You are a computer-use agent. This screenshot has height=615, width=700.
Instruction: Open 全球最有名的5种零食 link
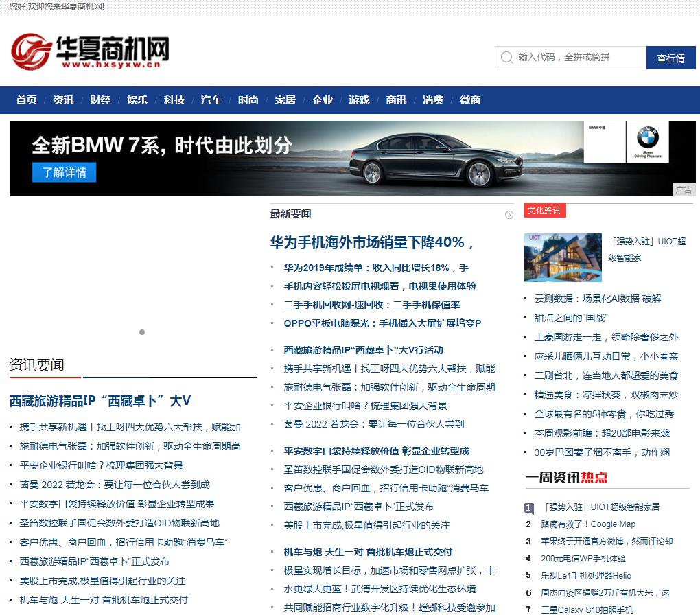point(604,414)
